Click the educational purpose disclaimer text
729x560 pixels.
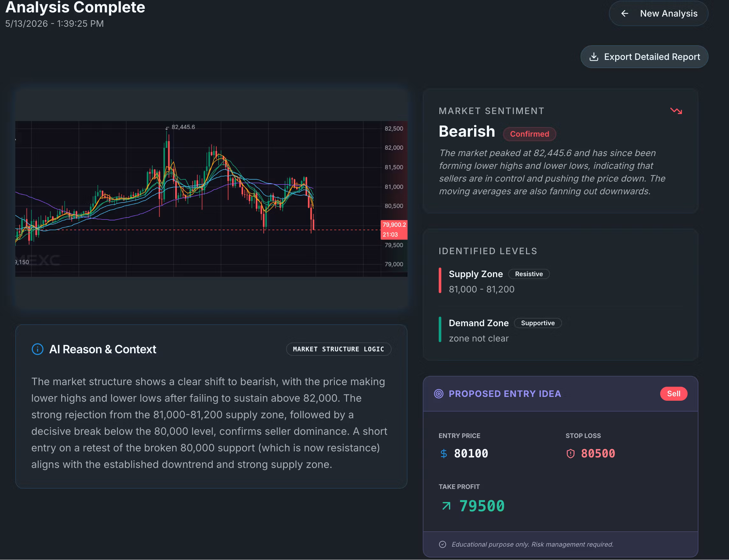point(532,544)
